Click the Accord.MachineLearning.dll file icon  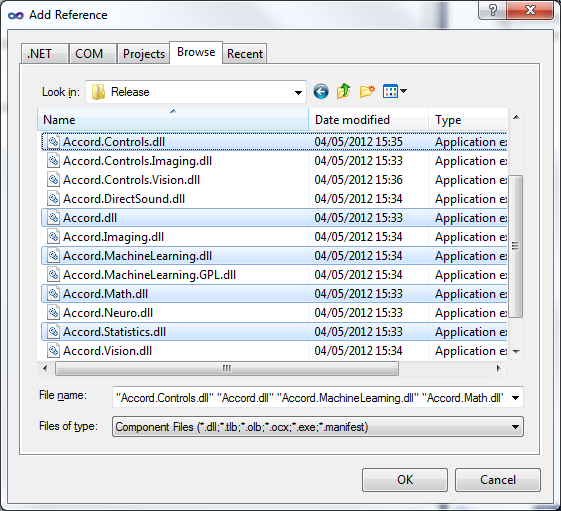tap(53, 256)
